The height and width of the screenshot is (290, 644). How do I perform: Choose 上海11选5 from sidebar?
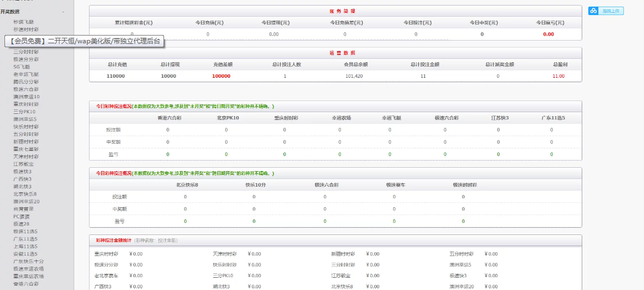pyautogui.click(x=26, y=246)
